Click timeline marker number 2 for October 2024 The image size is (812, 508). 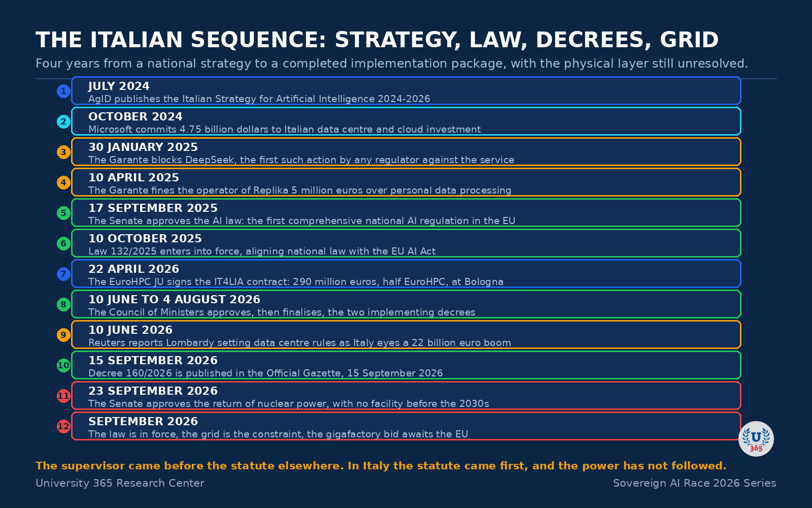pos(63,121)
